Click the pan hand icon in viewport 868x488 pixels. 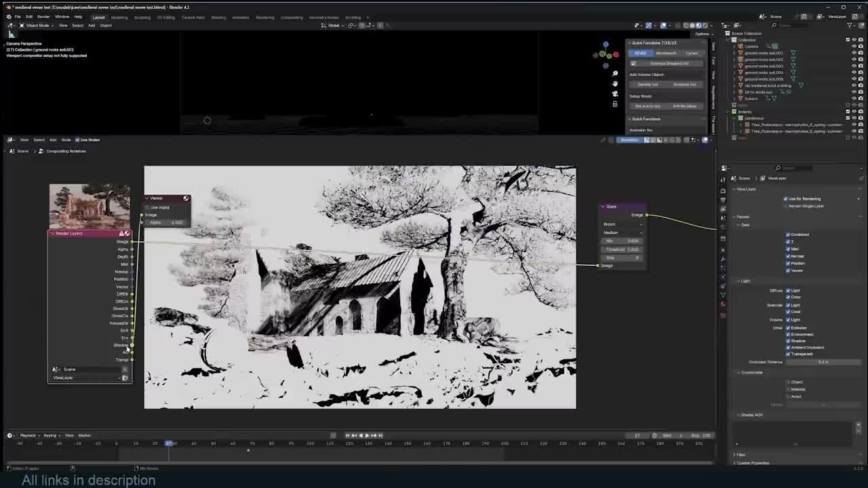click(x=615, y=83)
